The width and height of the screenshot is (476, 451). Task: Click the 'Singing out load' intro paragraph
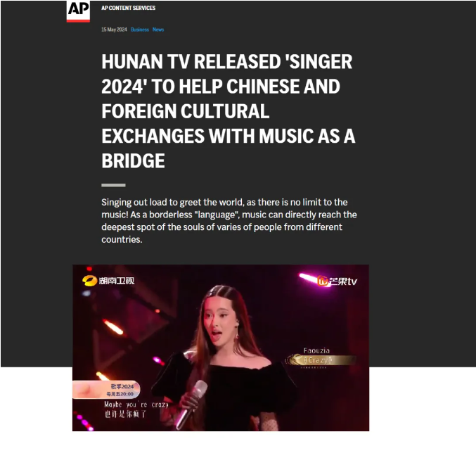229,221
